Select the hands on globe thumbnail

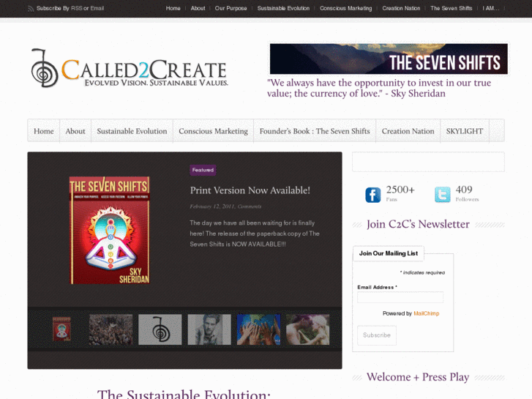pyautogui.click(x=258, y=329)
